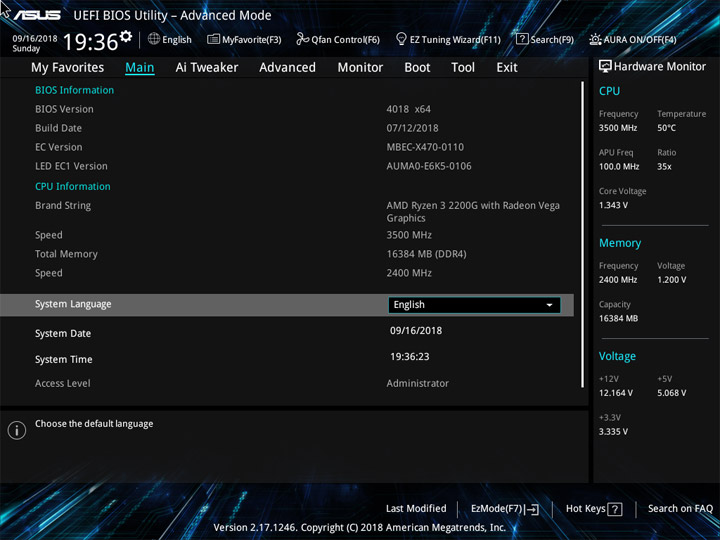Image resolution: width=720 pixels, height=540 pixels.
Task: Click +12V reading 12.164 V
Action: click(616, 393)
